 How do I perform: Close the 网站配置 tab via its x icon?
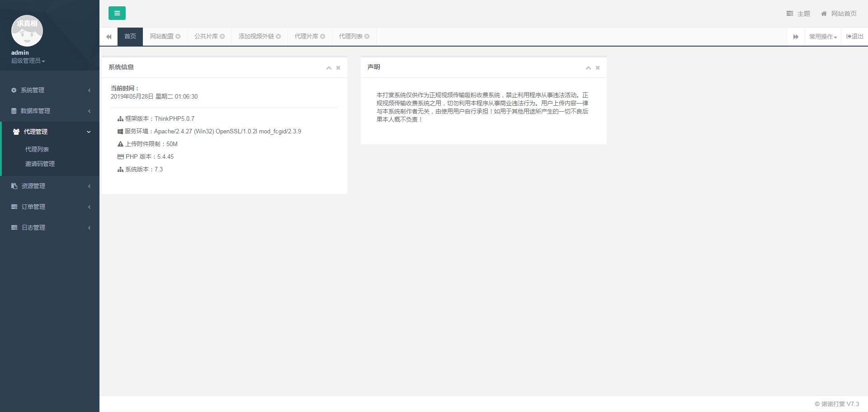[x=178, y=37]
